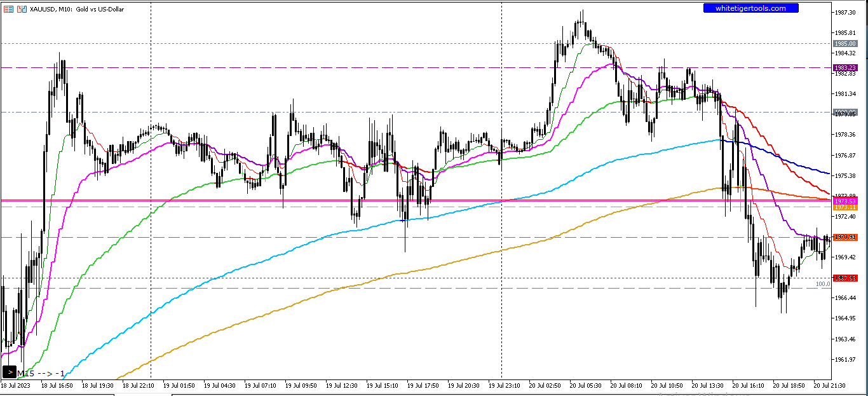Click the "18 Jul 22:10" time label
868x396 pixels.
pos(139,385)
